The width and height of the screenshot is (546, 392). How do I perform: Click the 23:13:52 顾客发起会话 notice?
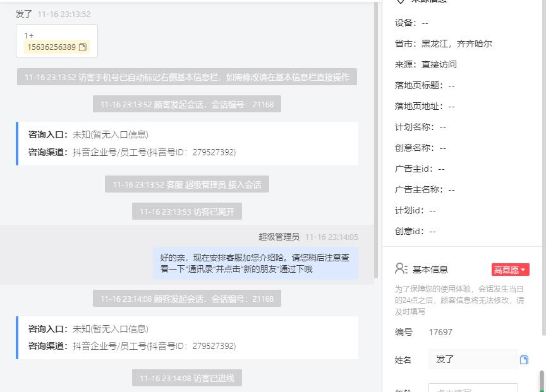click(x=187, y=104)
